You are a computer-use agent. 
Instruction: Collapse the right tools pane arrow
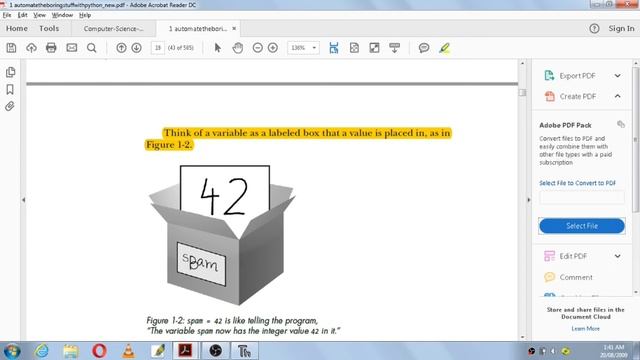tap(529, 200)
